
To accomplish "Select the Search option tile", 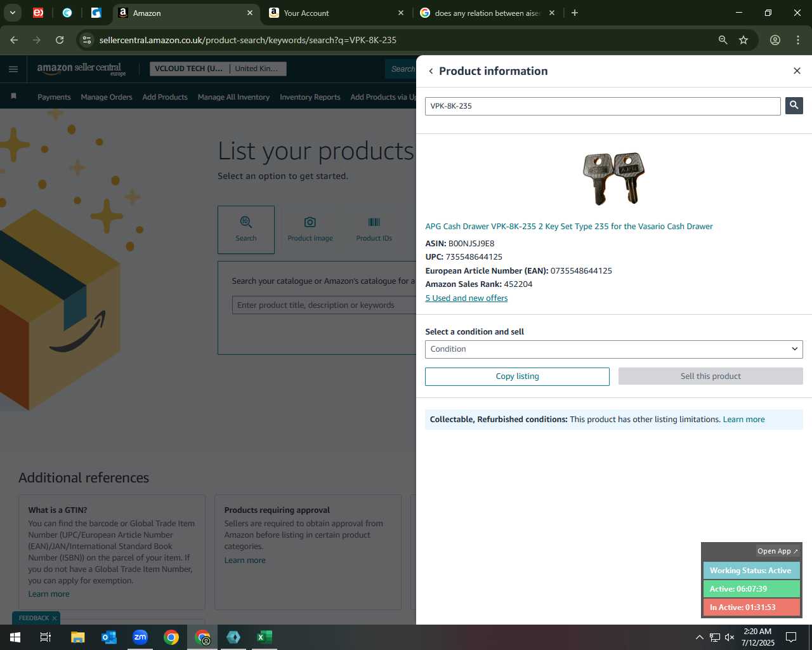I will click(x=246, y=230).
